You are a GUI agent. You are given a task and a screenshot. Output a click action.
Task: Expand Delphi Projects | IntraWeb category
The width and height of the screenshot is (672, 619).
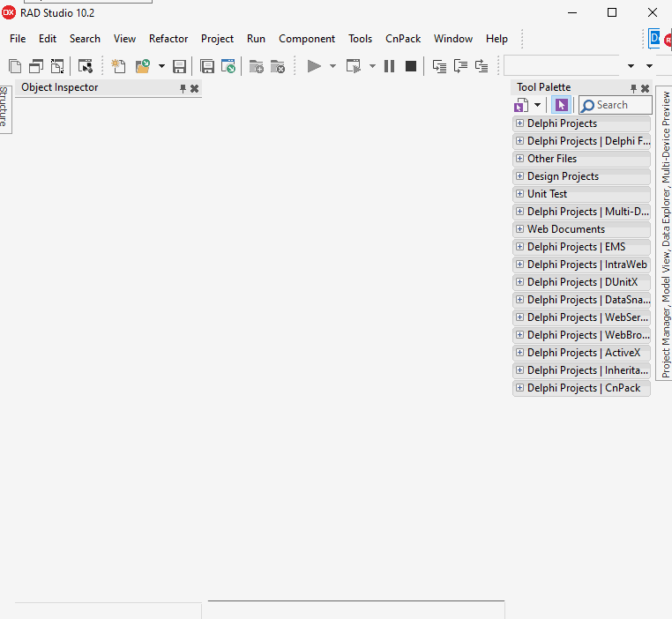click(519, 265)
